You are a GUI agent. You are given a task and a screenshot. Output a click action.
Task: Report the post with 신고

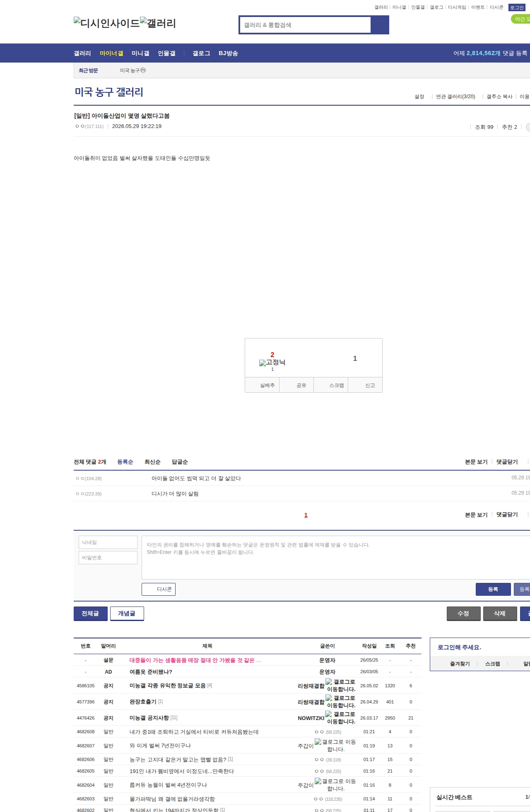(365, 385)
